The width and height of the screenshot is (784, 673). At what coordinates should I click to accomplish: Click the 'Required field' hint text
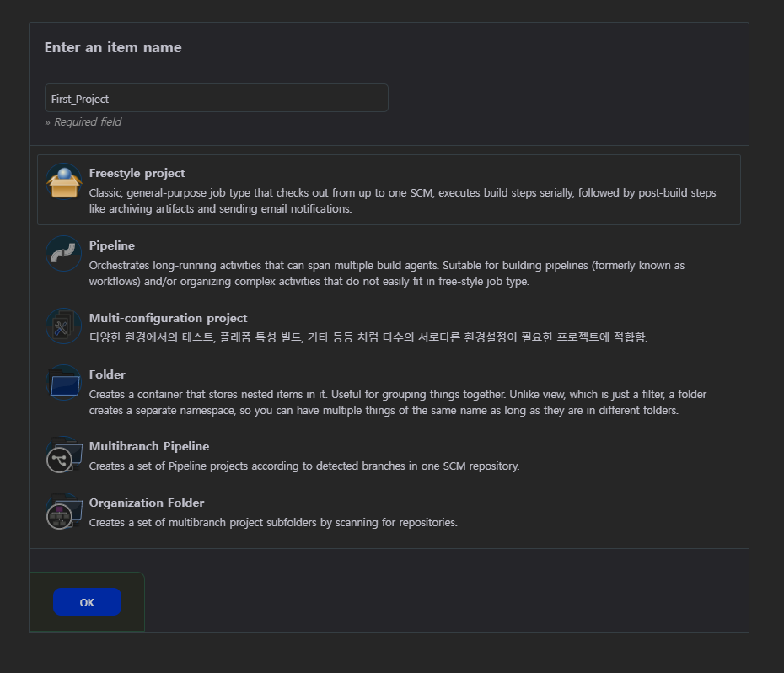tap(83, 122)
